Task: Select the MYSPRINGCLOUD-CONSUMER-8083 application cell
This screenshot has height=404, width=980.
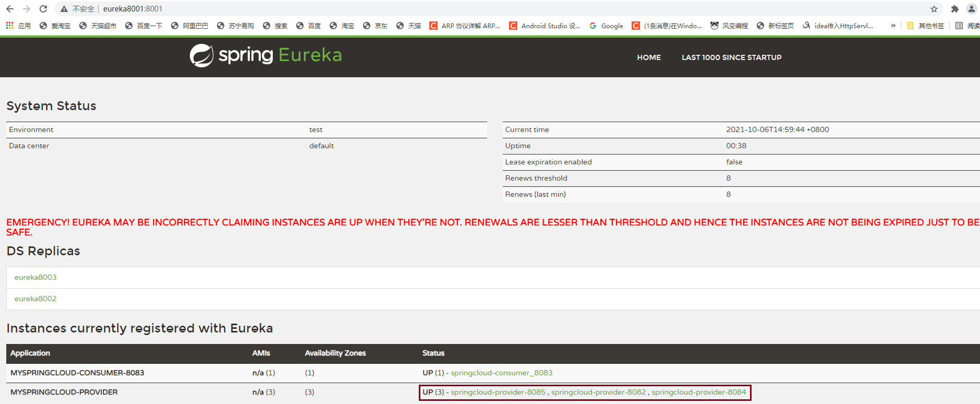Action: (77, 373)
